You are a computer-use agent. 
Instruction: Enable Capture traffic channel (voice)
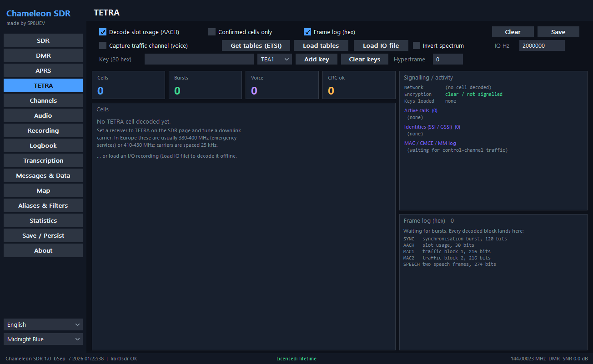[103, 45]
